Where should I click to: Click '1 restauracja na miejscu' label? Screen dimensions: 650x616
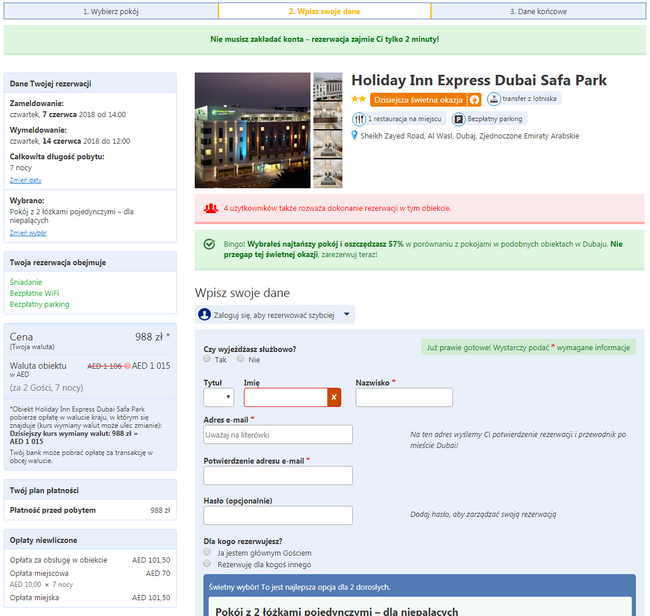click(405, 119)
